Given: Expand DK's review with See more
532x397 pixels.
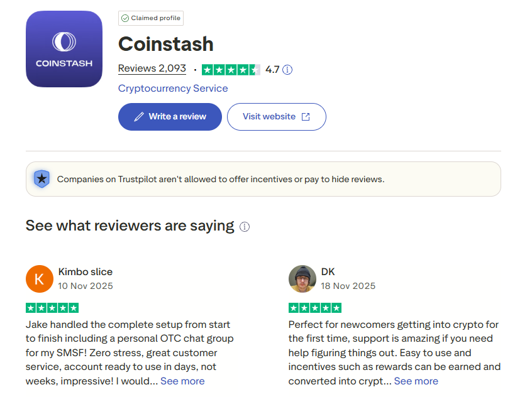Looking at the screenshot, I should click(x=416, y=381).
